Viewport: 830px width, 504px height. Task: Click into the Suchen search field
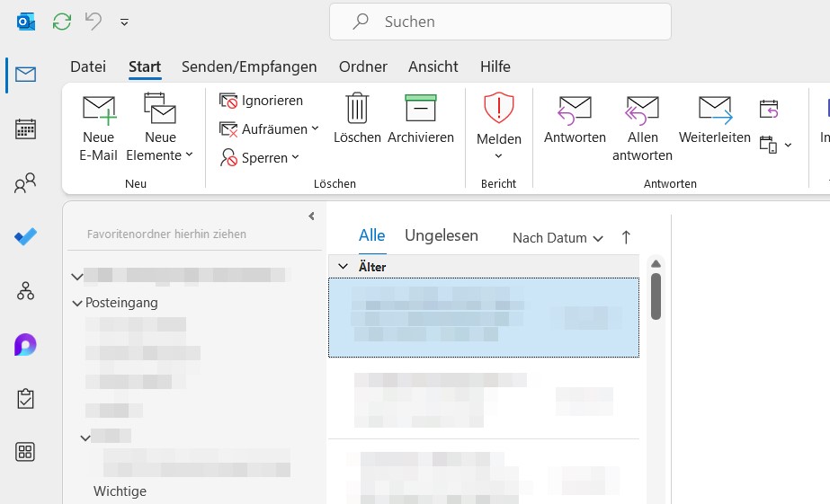[x=500, y=22]
